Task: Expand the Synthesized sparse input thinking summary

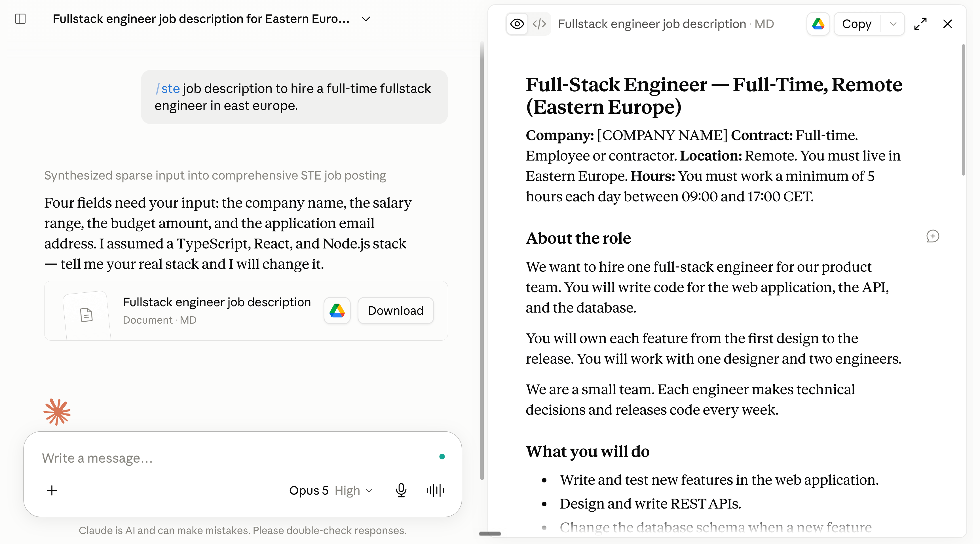Action: pos(215,175)
